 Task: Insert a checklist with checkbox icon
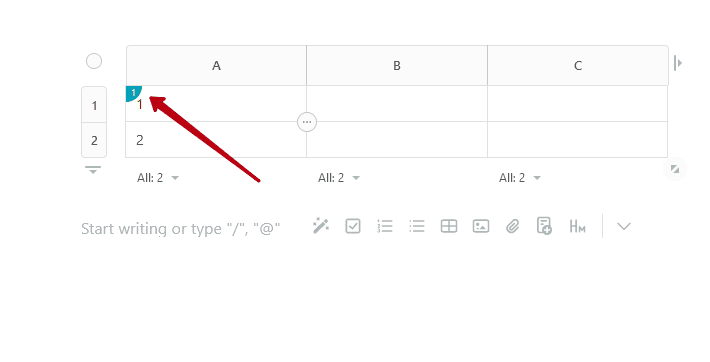click(353, 226)
